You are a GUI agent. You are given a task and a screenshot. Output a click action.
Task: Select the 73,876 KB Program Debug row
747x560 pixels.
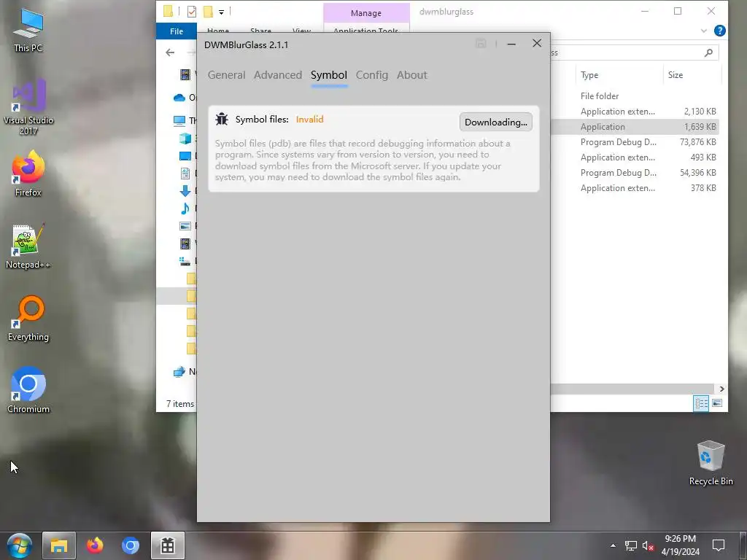(x=635, y=142)
